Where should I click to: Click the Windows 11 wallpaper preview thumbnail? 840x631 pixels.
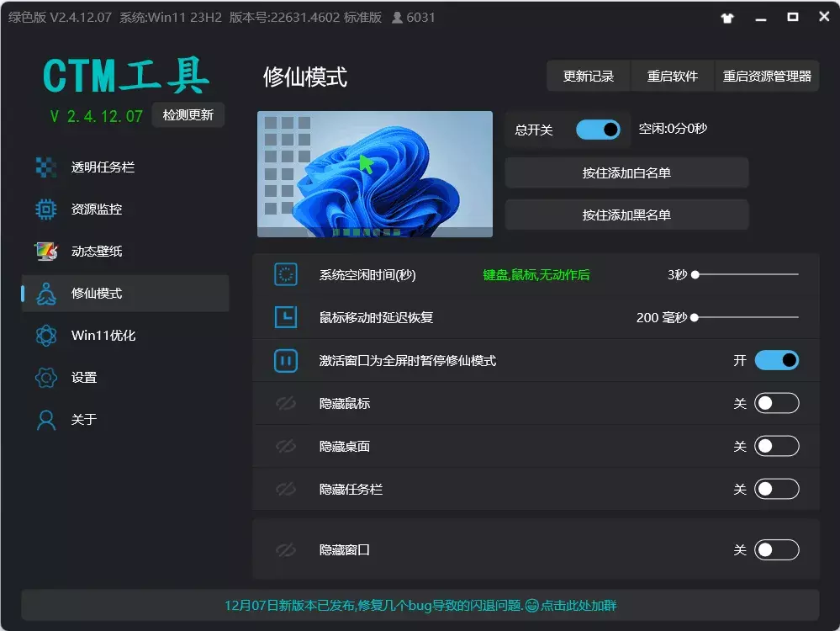point(374,174)
